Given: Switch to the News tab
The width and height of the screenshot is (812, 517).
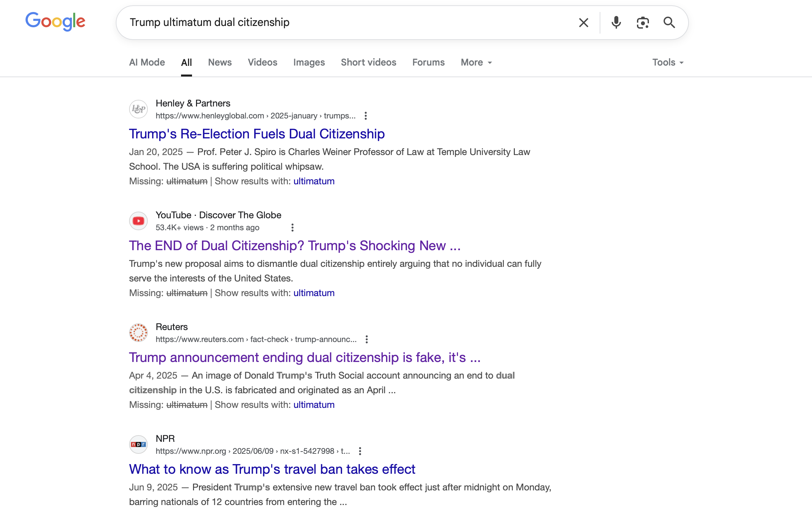Looking at the screenshot, I should 220,62.
